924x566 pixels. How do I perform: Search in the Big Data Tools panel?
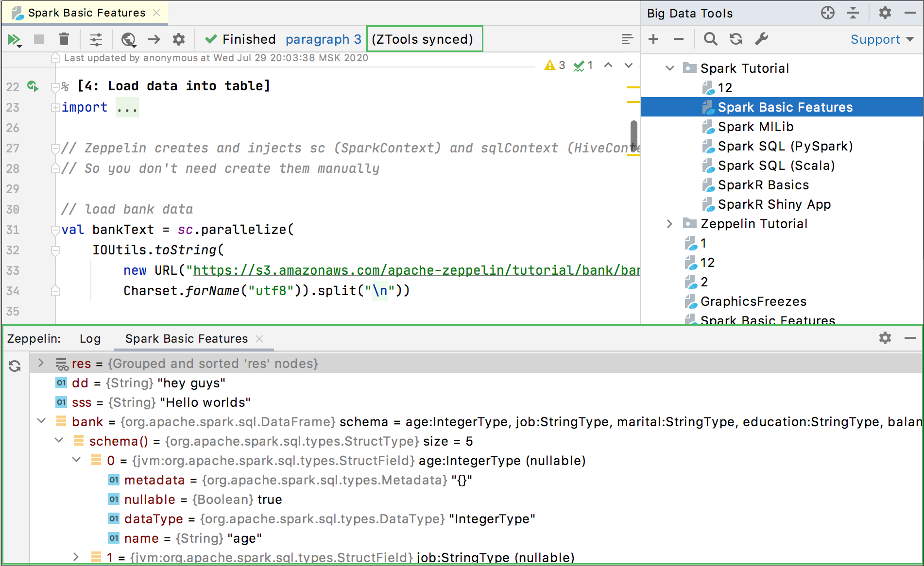click(x=710, y=39)
